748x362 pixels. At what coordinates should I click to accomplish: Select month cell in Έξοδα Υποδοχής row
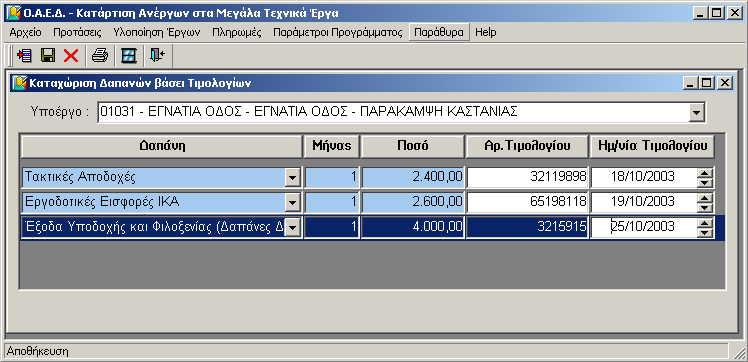tap(332, 227)
